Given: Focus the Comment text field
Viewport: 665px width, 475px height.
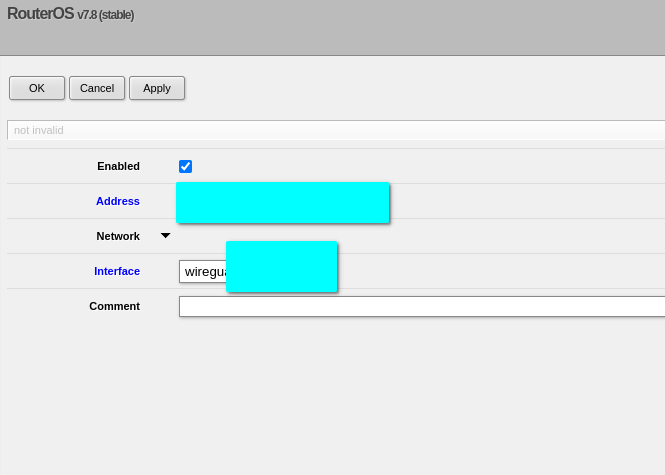Looking at the screenshot, I should (420, 306).
